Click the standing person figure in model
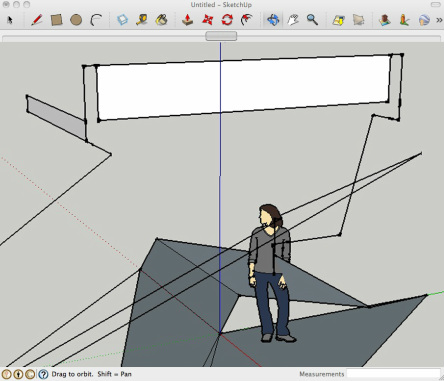Screen dimensions: 444x381 click(271, 273)
